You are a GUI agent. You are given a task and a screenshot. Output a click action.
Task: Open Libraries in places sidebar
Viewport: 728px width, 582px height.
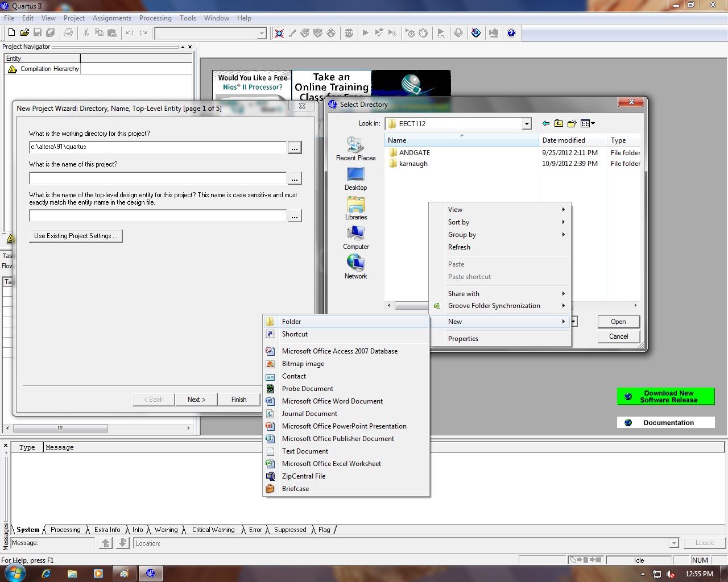[x=356, y=208]
